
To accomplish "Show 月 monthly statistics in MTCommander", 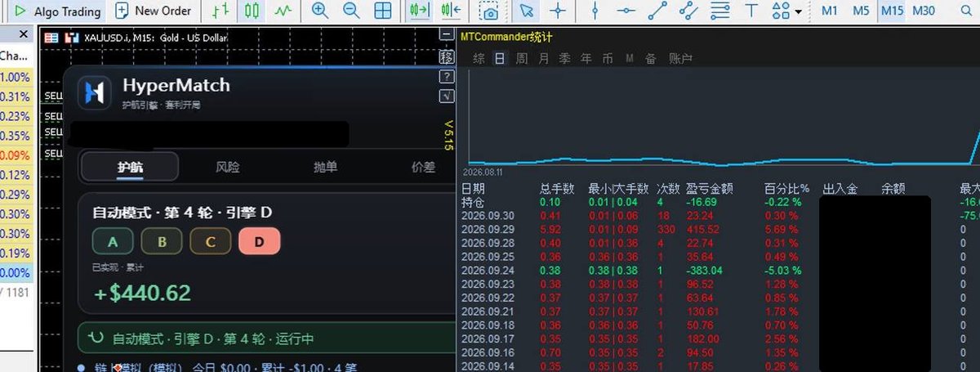I will point(544,59).
